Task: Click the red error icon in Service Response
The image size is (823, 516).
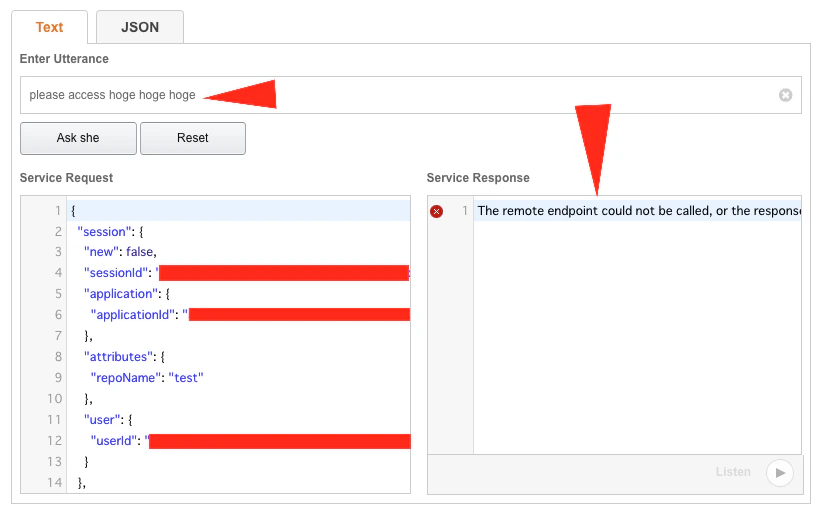Action: click(436, 211)
